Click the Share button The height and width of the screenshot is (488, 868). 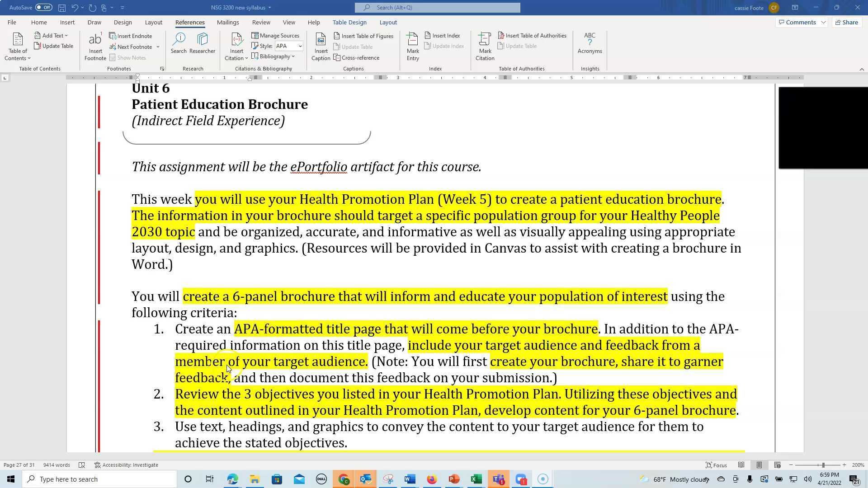[x=846, y=22]
